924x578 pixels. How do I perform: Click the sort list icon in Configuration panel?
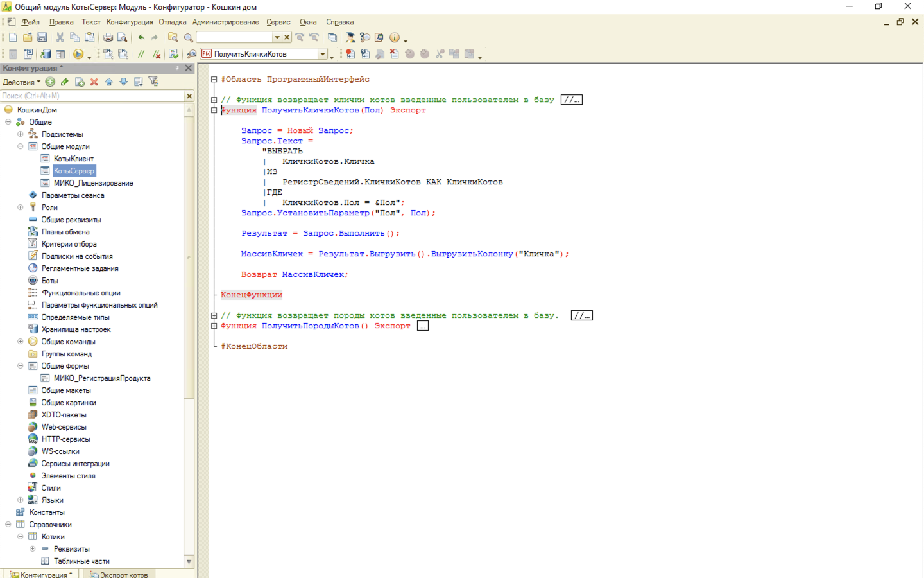pos(138,82)
